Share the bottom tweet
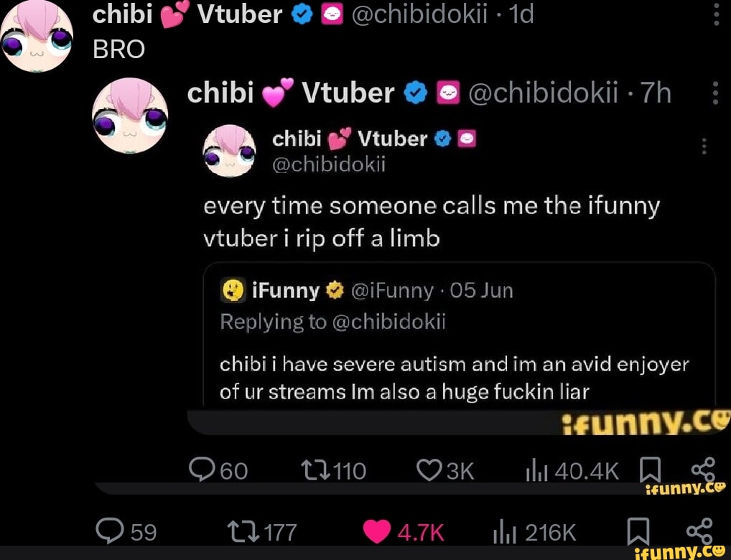Screen dimensions: 731x560 (x=700, y=531)
